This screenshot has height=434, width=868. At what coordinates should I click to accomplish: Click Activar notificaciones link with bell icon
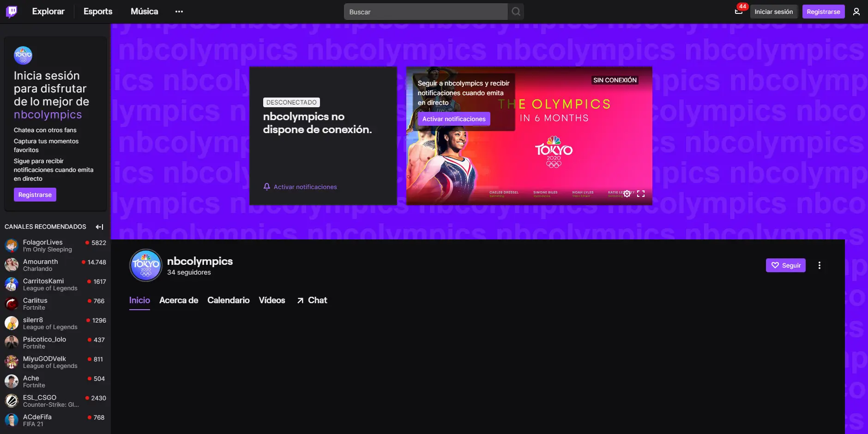pyautogui.click(x=300, y=187)
